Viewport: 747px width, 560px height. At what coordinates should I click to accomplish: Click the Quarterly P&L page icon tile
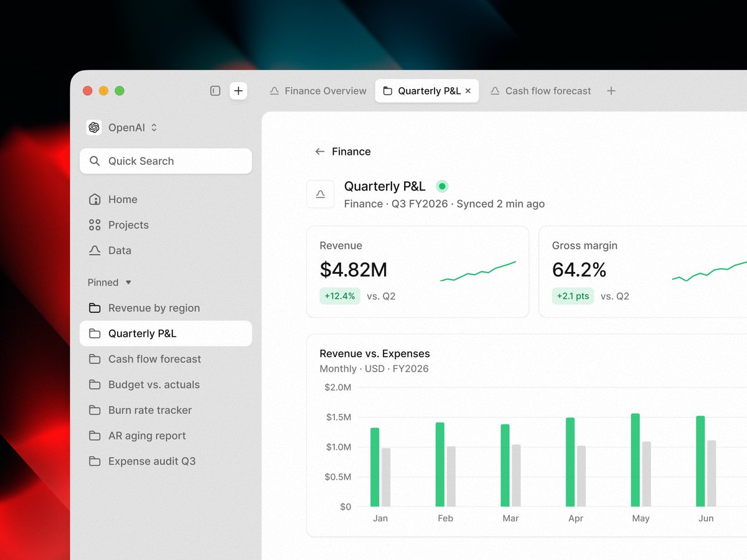[321, 194]
